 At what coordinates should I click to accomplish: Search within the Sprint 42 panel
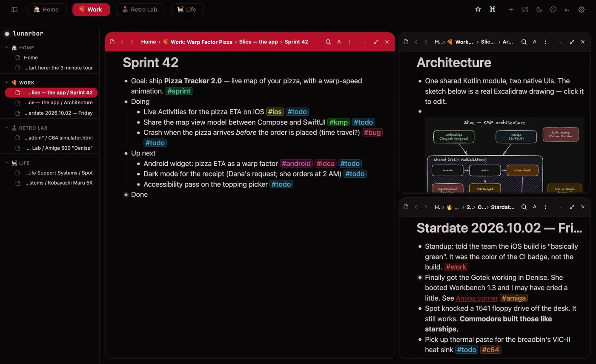pos(328,42)
